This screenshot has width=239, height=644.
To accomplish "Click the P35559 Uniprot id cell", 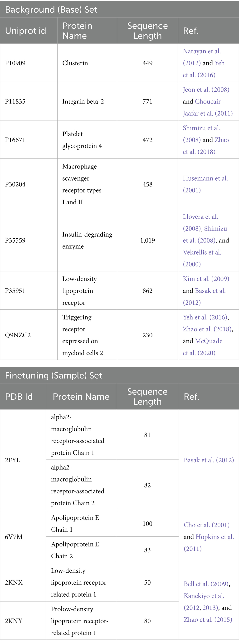I will (15, 241).
